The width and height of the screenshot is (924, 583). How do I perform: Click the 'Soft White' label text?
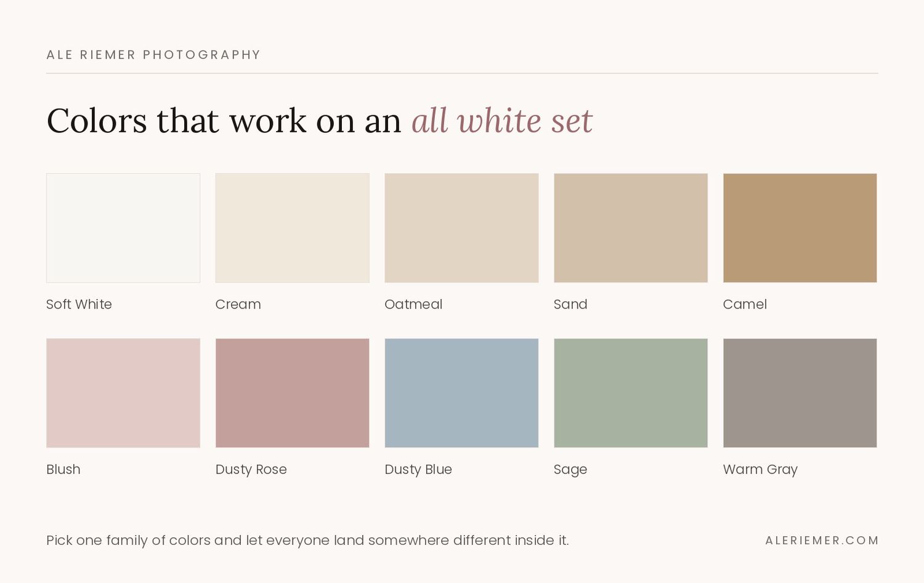coord(79,304)
